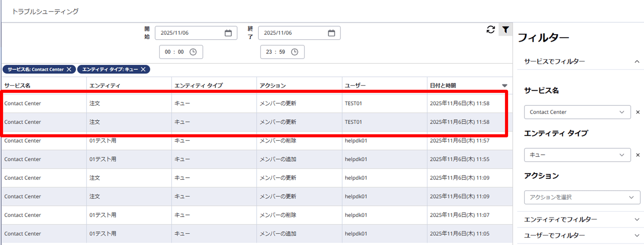Open the start date calendar picker
The width and height of the screenshot is (644, 245).
[x=228, y=33]
